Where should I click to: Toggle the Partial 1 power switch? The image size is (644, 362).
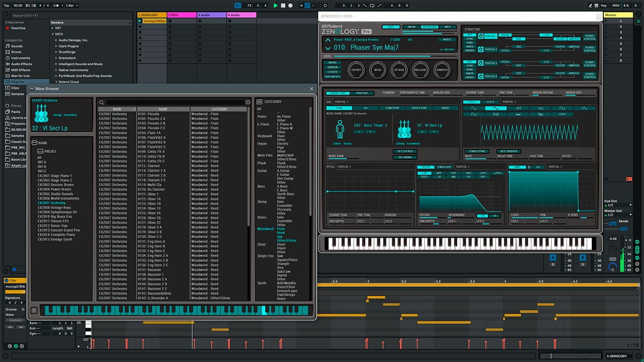(481, 36)
